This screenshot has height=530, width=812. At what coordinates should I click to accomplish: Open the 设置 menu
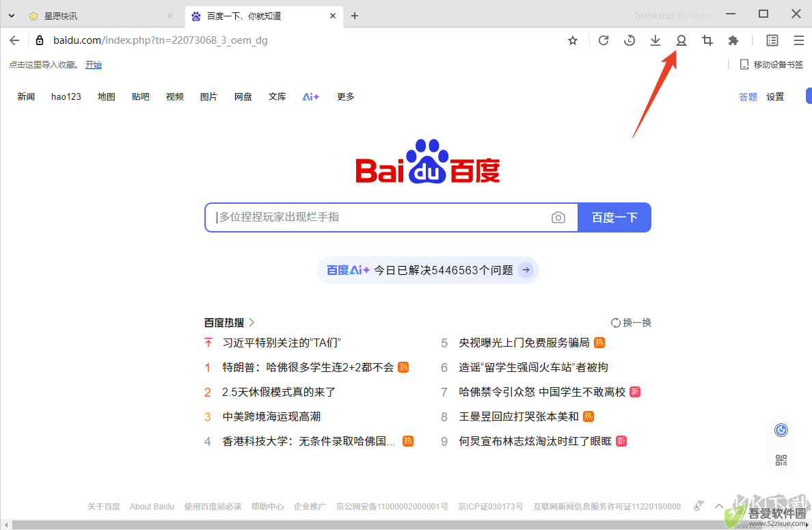pos(775,96)
